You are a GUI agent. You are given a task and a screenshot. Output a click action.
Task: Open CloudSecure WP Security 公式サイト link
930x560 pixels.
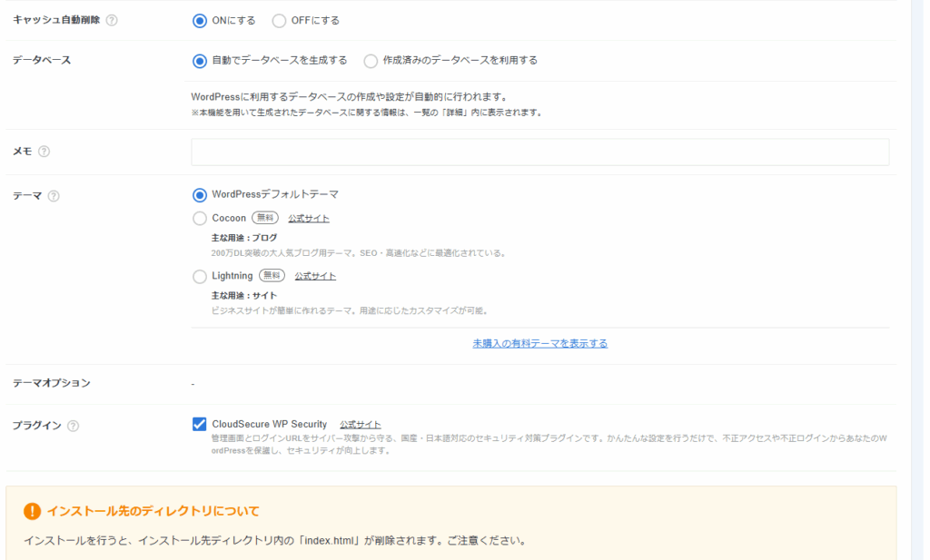pyautogui.click(x=361, y=425)
